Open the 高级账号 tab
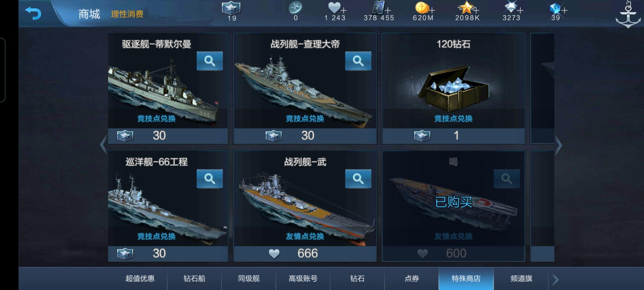 (x=303, y=278)
